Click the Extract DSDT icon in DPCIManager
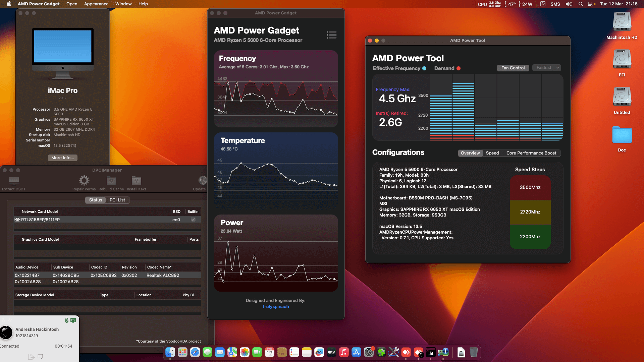Viewport: 644px width, 362px height. click(x=14, y=181)
